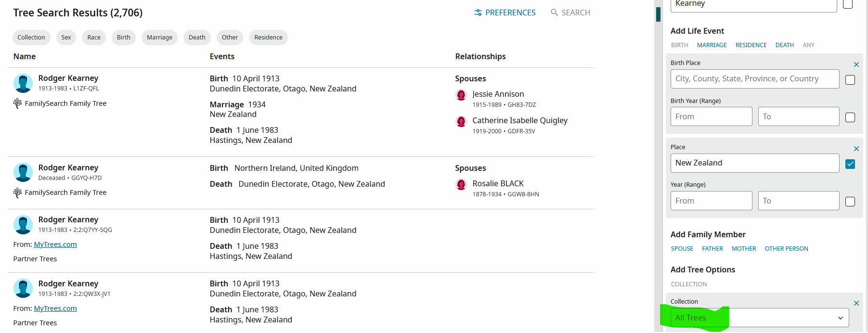Add a SPOUSE family member
The height and width of the screenshot is (333, 868).
(682, 249)
